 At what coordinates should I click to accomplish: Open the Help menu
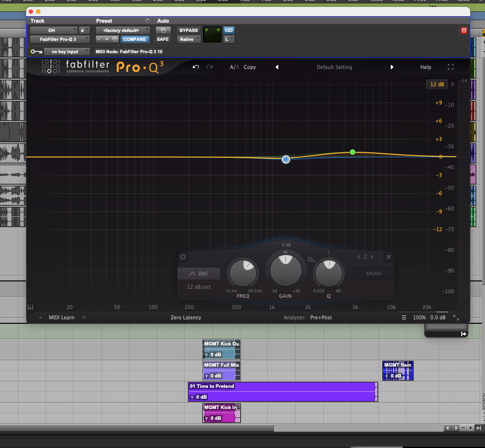(x=425, y=67)
